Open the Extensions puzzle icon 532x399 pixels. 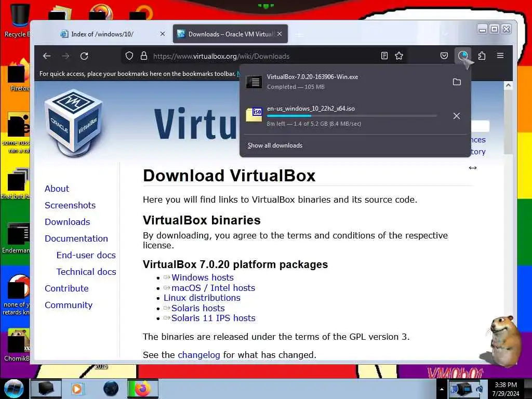click(482, 56)
